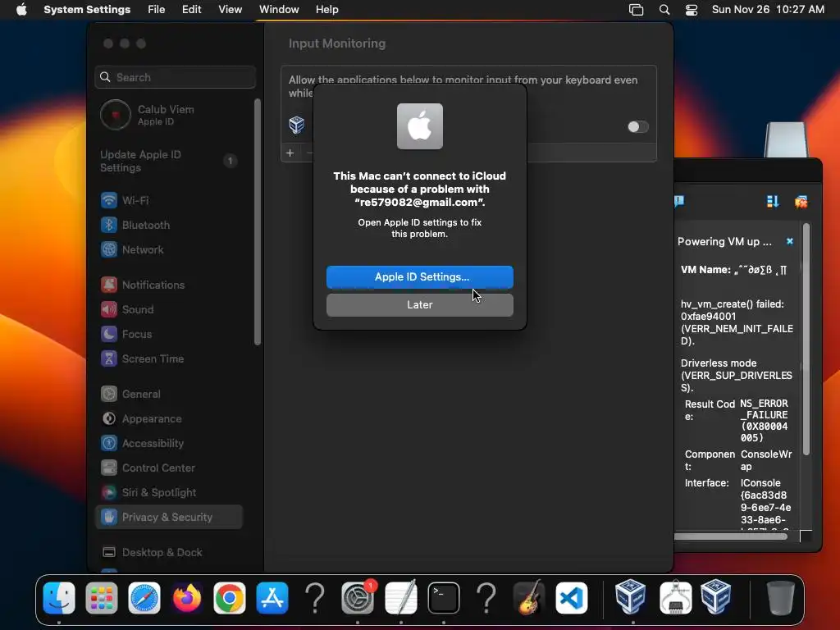Open Launchpad from the Dock
The height and width of the screenshot is (630, 840).
(101, 597)
